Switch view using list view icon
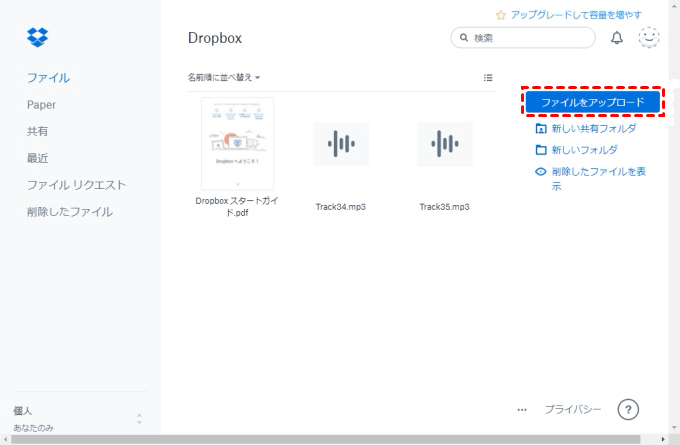This screenshot has height=445, width=680. [x=488, y=77]
